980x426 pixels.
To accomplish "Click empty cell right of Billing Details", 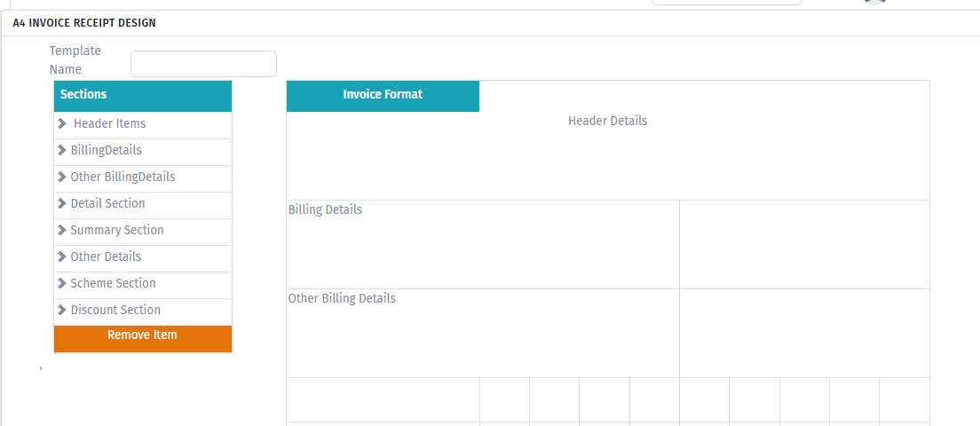I will 804,244.
